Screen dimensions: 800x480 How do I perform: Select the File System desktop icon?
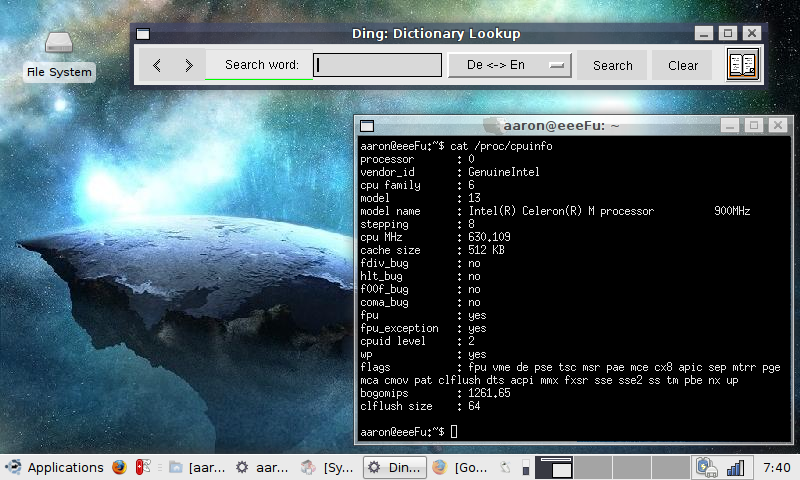pos(59,55)
